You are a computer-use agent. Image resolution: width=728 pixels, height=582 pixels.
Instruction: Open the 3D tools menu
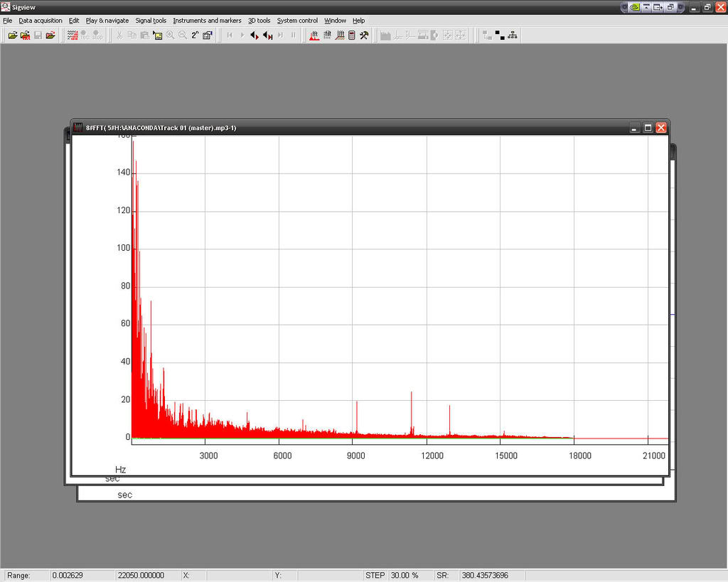[259, 21]
